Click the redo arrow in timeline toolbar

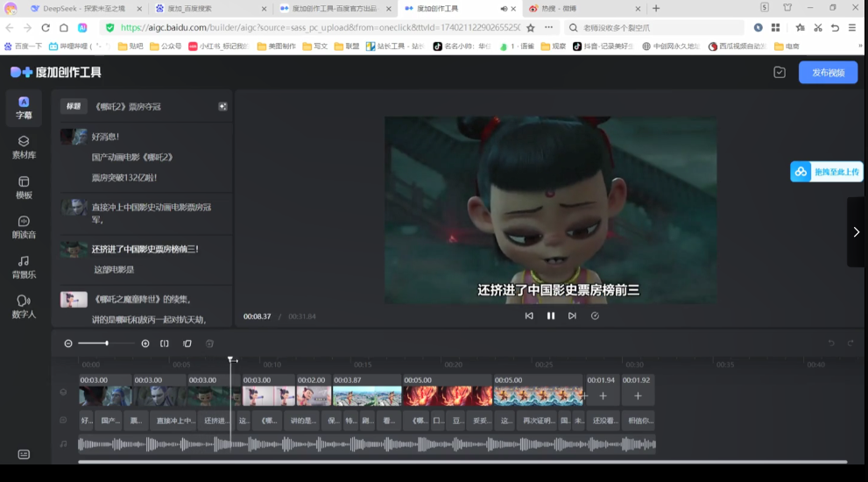click(x=850, y=344)
